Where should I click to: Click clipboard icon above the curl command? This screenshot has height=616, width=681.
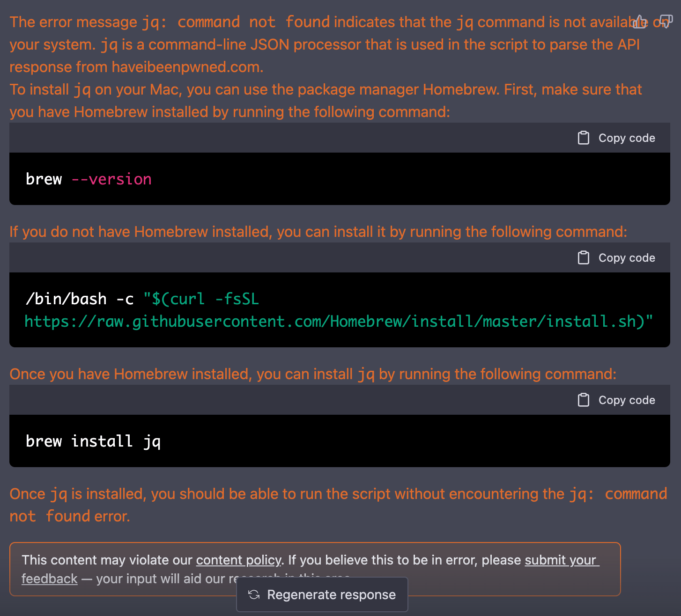point(583,258)
